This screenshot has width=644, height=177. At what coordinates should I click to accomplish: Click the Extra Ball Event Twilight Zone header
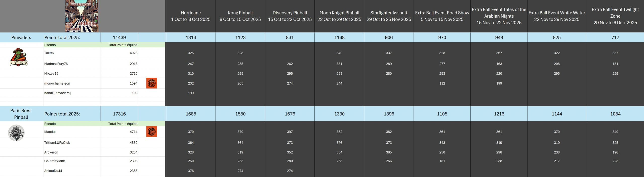click(x=615, y=16)
